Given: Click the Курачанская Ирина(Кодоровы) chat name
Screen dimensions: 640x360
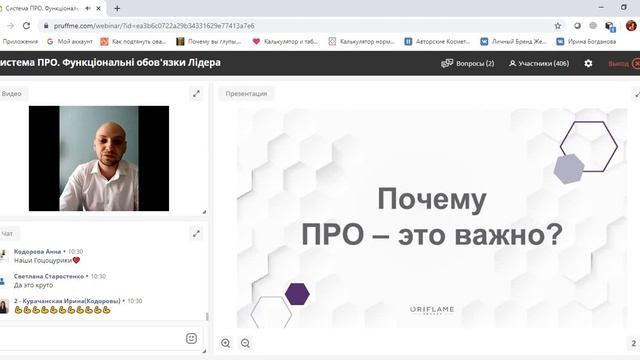Looking at the screenshot, I should click(67, 301).
